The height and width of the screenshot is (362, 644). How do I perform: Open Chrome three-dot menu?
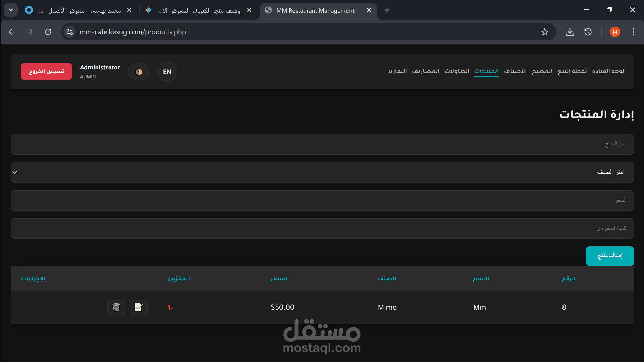(633, 32)
